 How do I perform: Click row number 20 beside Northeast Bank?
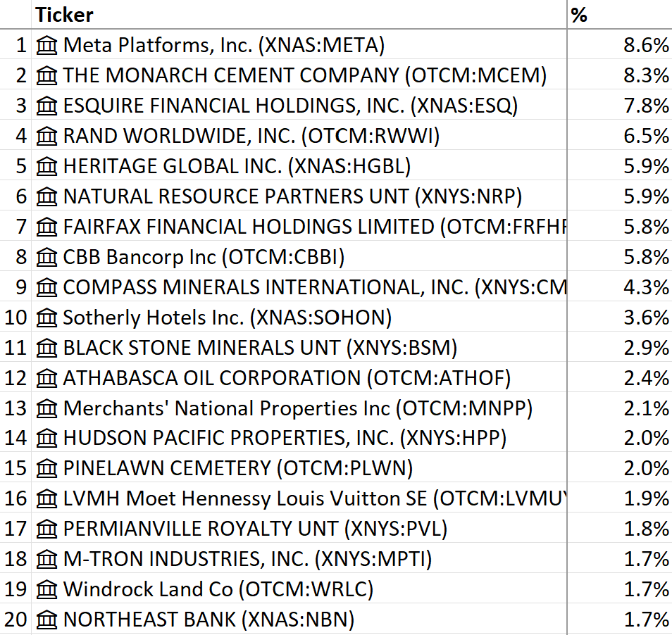point(16,619)
